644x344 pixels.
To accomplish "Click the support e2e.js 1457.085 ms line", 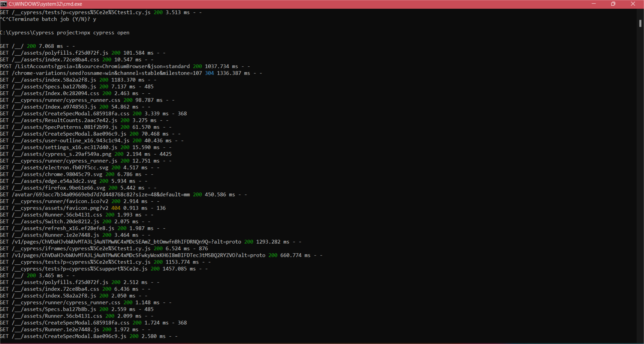I will (x=104, y=269).
